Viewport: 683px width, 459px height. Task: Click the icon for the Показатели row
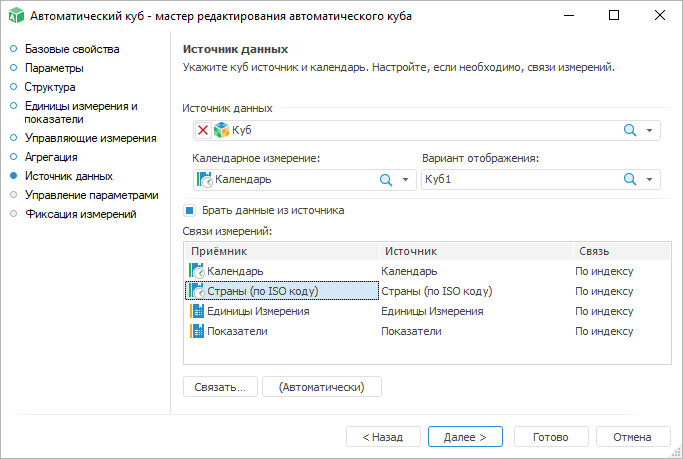click(x=197, y=331)
